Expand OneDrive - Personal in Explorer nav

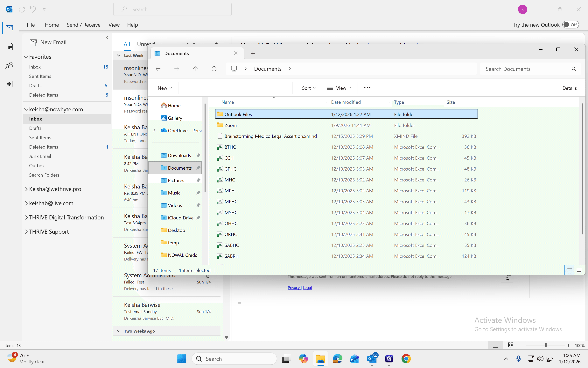pyautogui.click(x=154, y=130)
